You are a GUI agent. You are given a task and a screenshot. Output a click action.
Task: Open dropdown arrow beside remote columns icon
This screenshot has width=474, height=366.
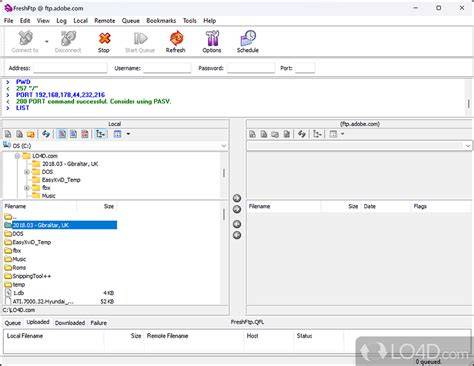(x=342, y=134)
